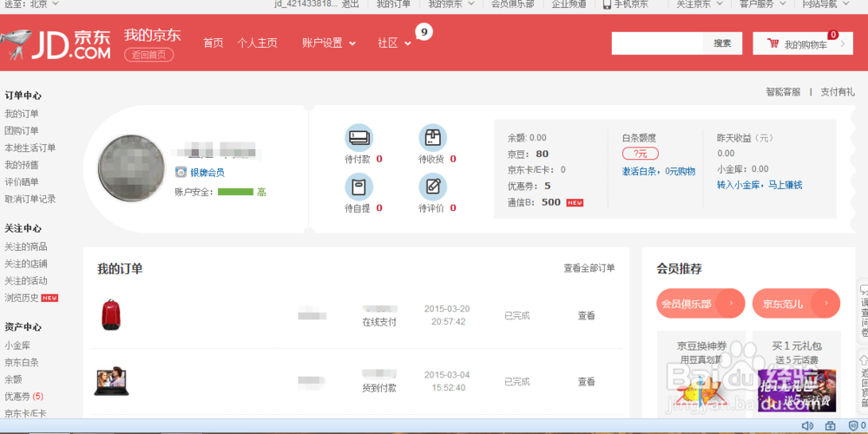Click 查看 for the 2015-03-04 order
Image resolution: width=868 pixels, height=434 pixels.
click(586, 381)
